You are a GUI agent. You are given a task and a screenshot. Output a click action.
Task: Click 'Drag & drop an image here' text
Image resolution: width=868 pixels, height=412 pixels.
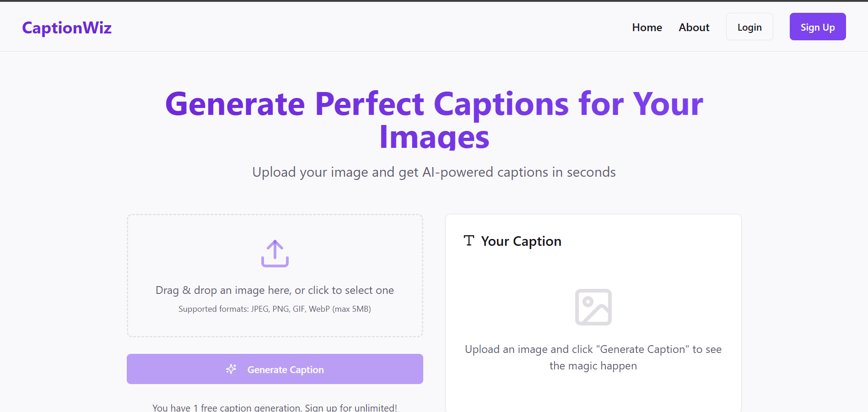click(275, 290)
